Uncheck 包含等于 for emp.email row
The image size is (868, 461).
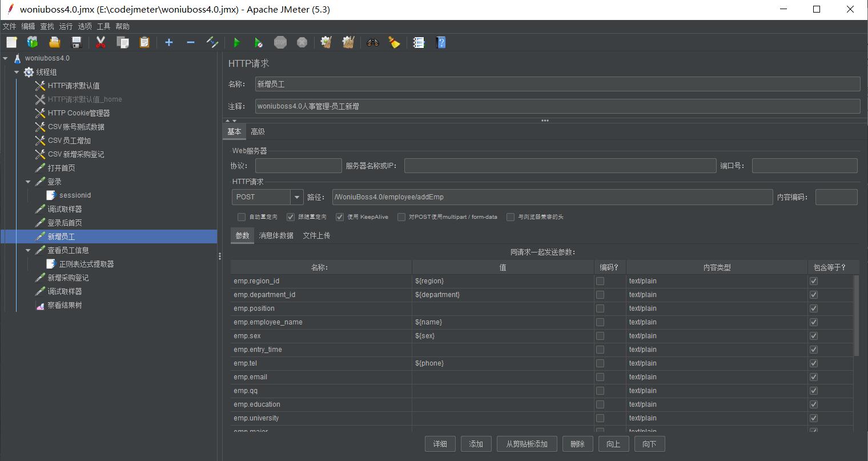pyautogui.click(x=814, y=377)
